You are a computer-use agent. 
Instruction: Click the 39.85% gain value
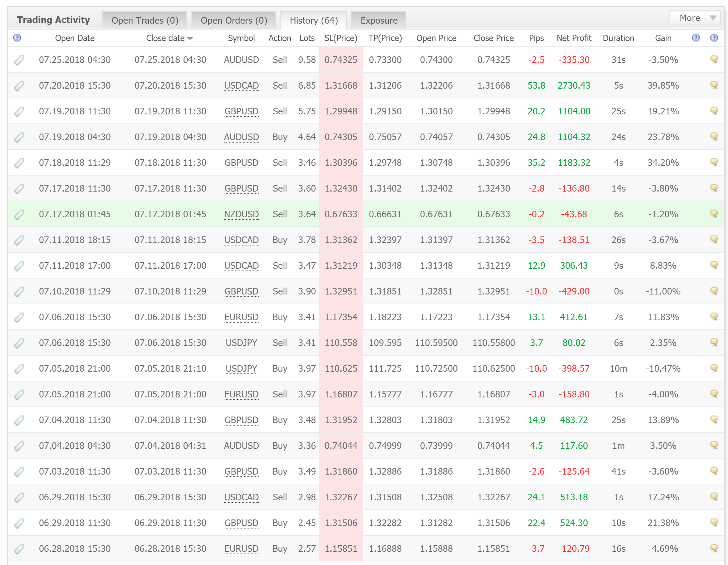[x=663, y=86]
